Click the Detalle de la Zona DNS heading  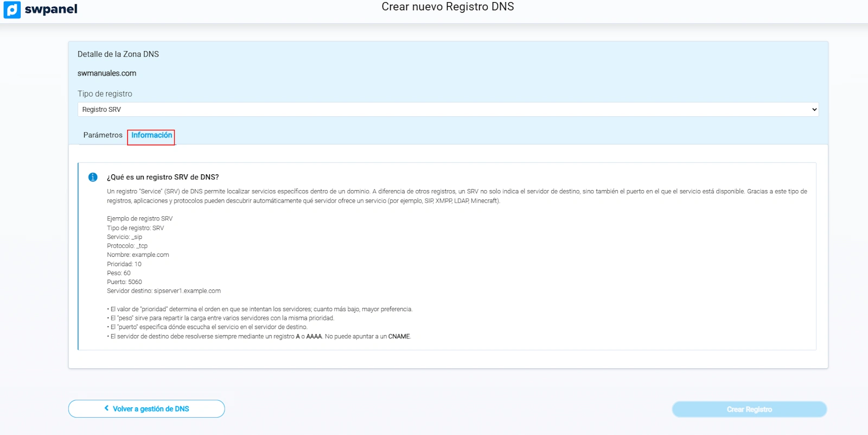(118, 54)
